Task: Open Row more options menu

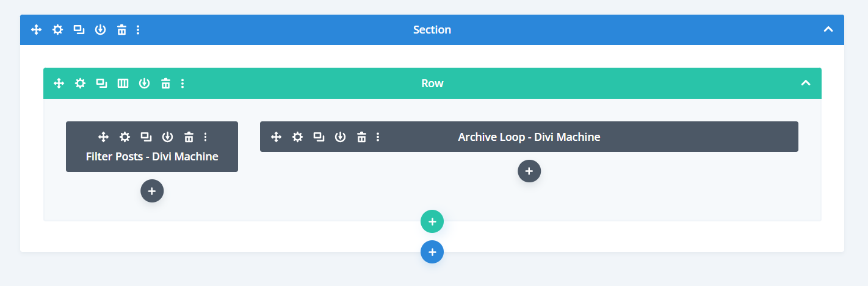Action: [x=183, y=84]
